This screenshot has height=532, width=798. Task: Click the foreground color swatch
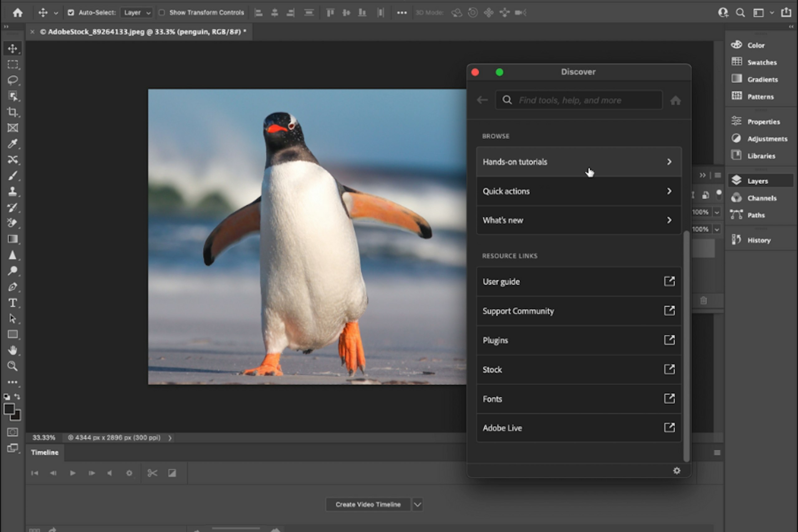9,409
